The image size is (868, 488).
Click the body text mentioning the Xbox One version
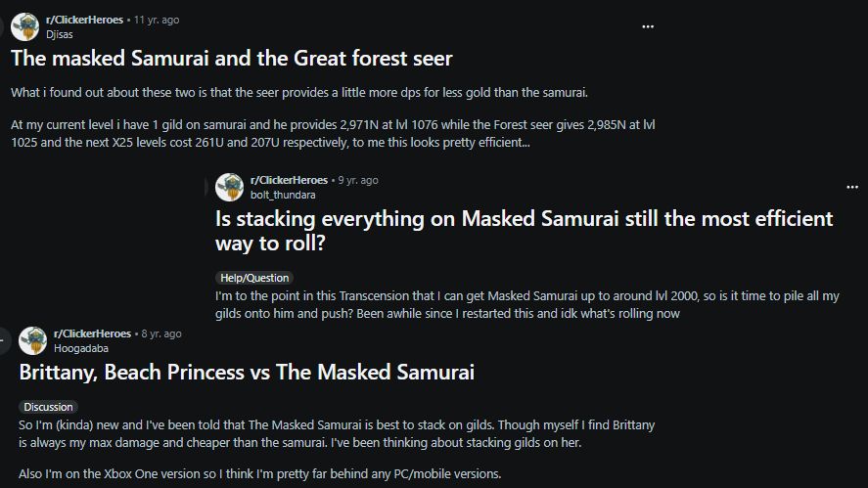click(x=259, y=474)
